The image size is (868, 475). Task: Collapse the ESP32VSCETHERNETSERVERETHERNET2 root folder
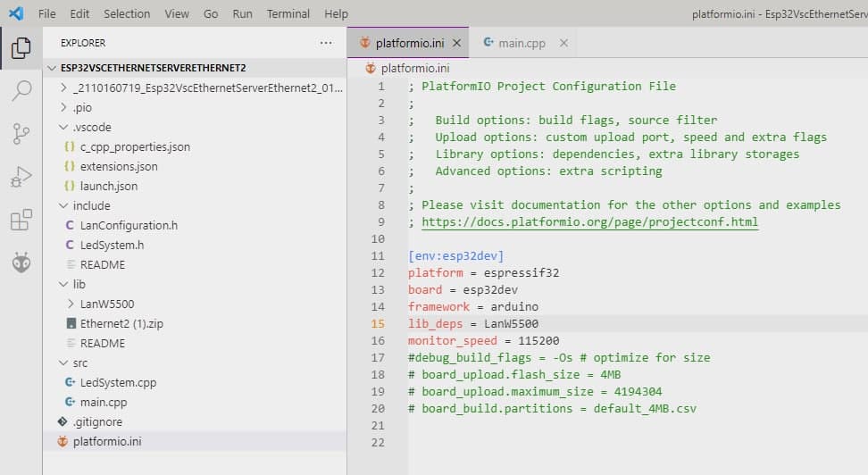click(x=52, y=68)
